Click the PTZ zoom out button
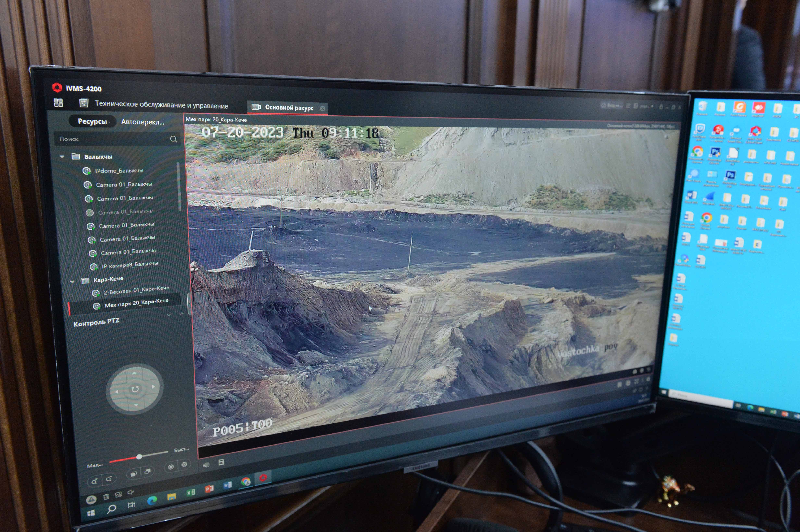This screenshot has height=532, width=800. (109, 479)
